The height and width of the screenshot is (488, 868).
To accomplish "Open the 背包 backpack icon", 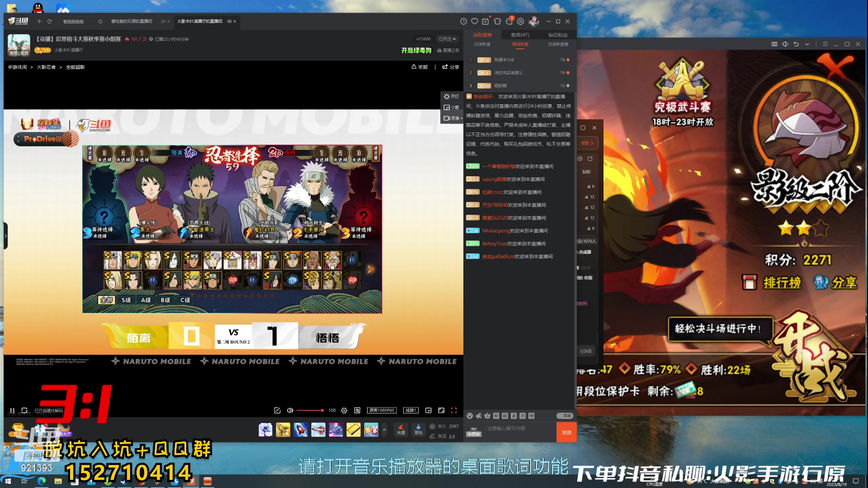I will tap(419, 430).
